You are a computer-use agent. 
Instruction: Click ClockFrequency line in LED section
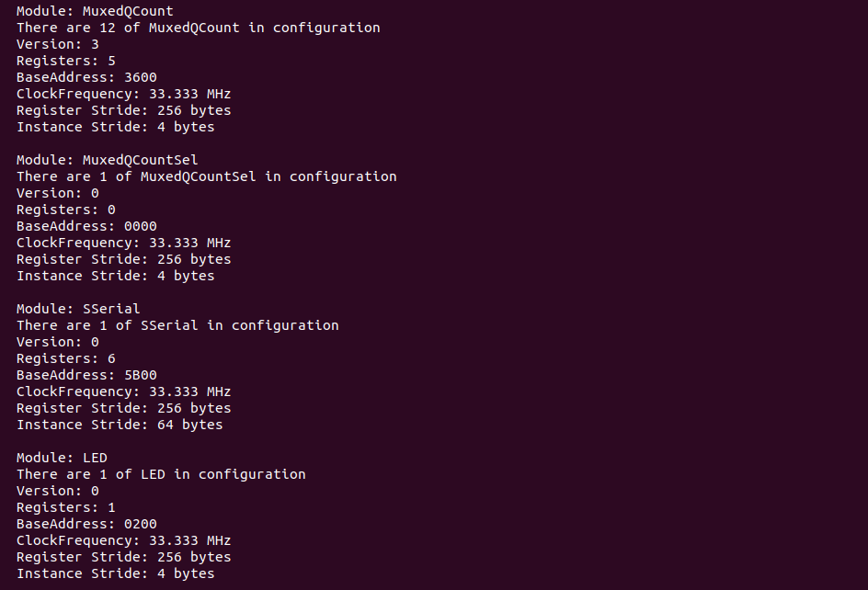[x=123, y=540]
